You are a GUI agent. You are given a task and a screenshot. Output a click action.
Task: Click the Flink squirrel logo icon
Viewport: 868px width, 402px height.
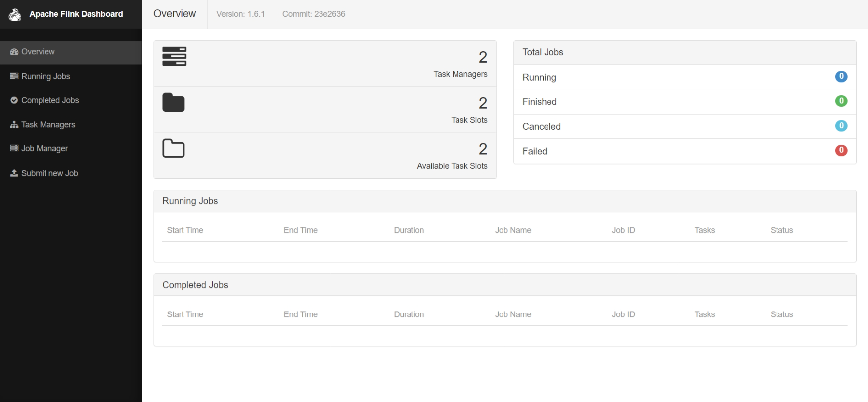coord(15,14)
